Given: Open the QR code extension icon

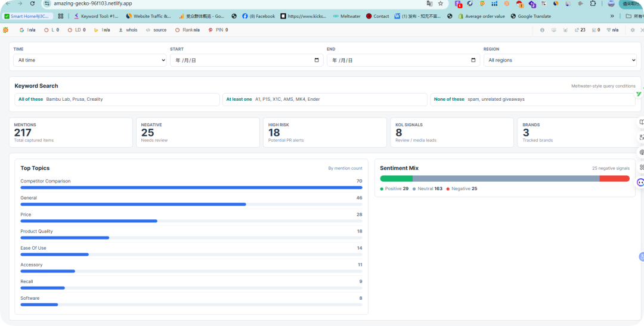Looking at the screenshot, I should click(544, 4).
